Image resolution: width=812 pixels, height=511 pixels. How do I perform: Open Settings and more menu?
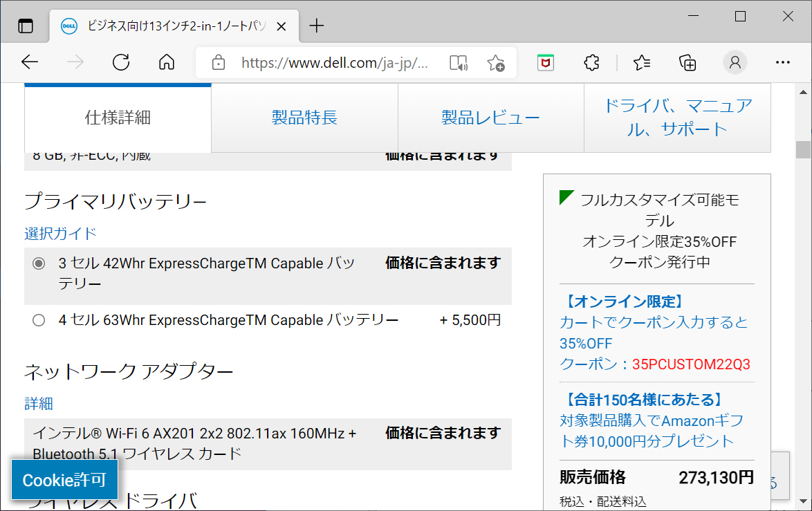pyautogui.click(x=783, y=63)
